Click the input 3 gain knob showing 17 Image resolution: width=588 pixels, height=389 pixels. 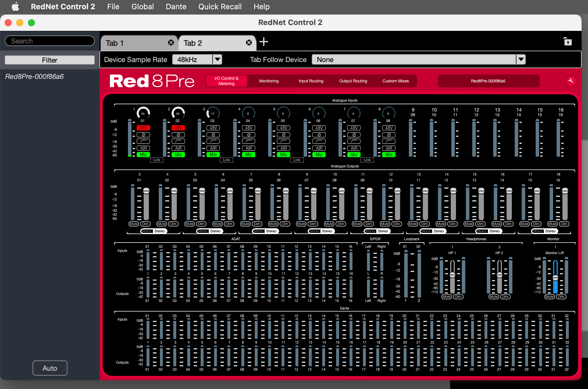(213, 113)
